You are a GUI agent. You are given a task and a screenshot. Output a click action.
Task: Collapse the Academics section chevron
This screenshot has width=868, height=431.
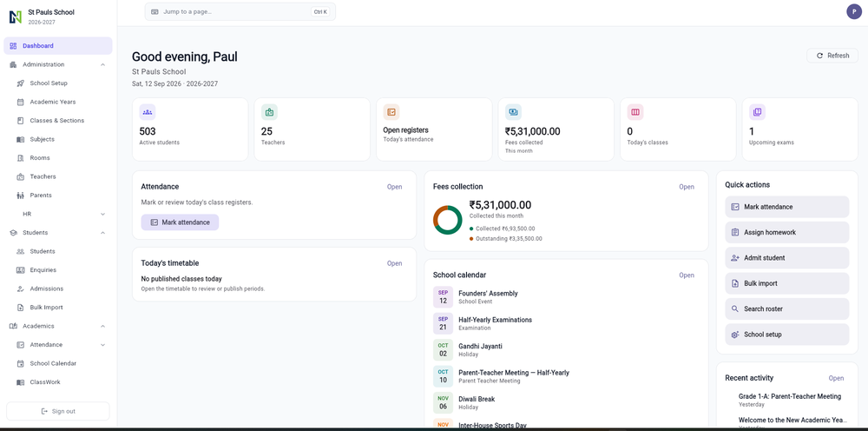(103, 327)
